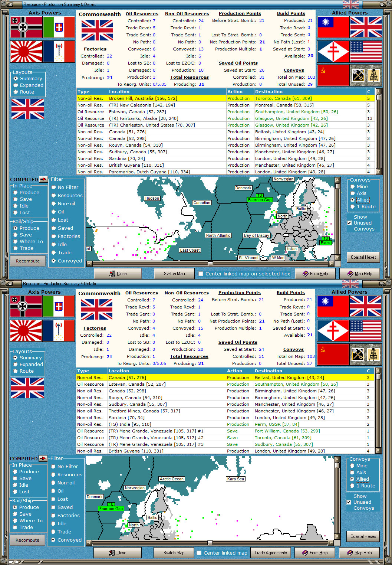Select the USA flag in upper window

pos(366,51)
